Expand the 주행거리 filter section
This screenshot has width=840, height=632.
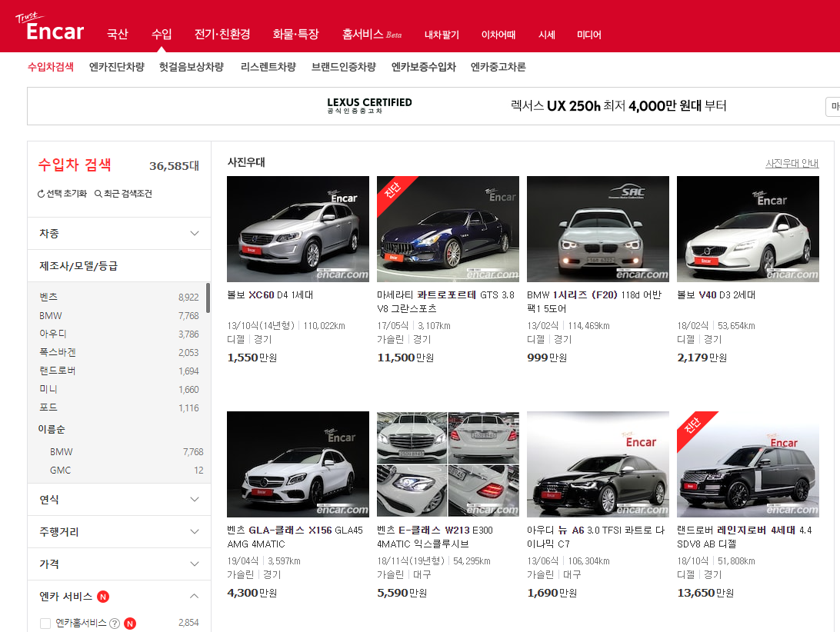tap(119, 531)
